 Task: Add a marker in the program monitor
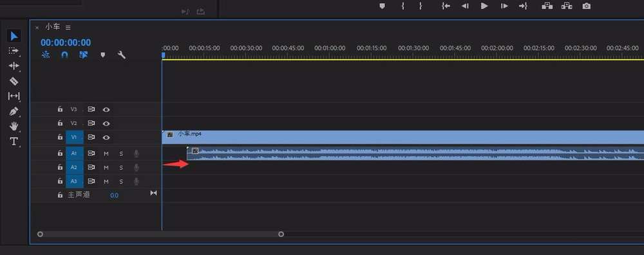pyautogui.click(x=383, y=6)
